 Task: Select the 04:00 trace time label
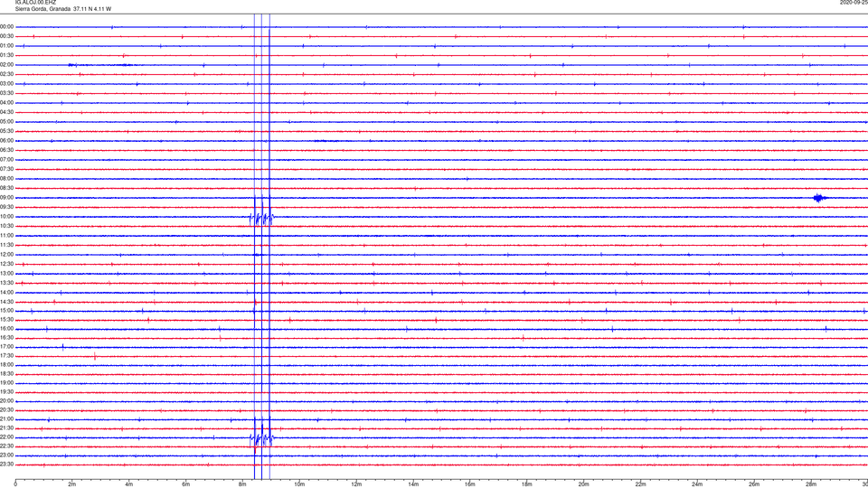coord(7,103)
